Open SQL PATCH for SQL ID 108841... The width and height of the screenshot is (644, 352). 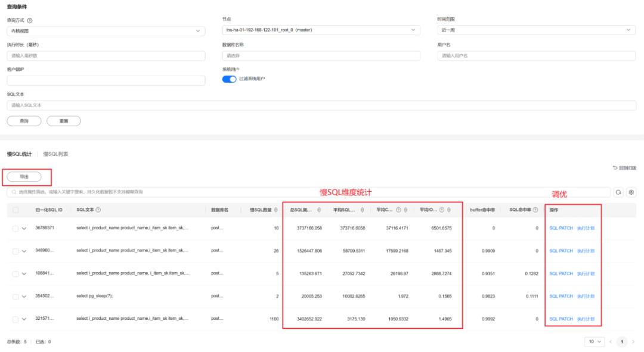pos(561,273)
